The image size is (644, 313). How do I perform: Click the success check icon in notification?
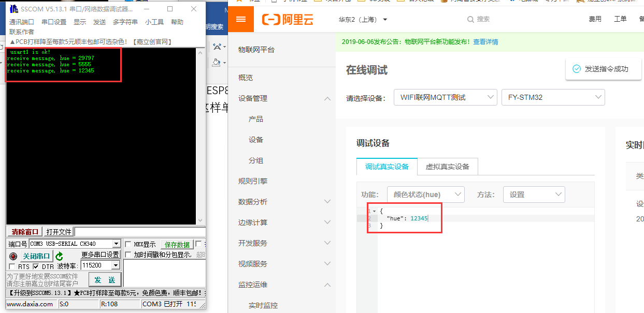[x=576, y=69]
